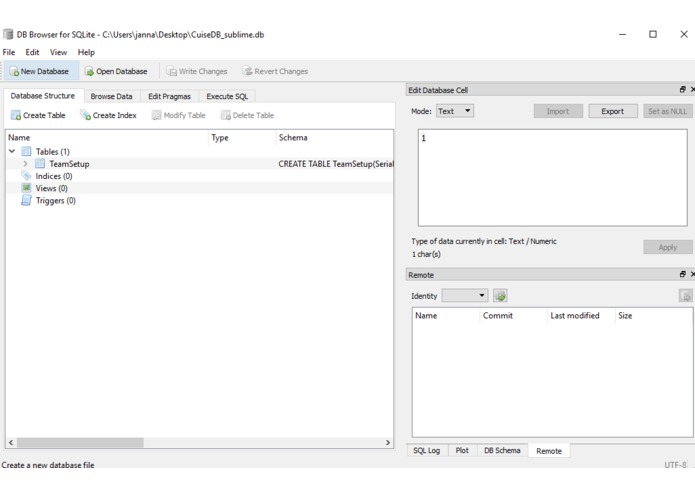
Task: Click the push database icon in Remote panel
Action: [686, 296]
